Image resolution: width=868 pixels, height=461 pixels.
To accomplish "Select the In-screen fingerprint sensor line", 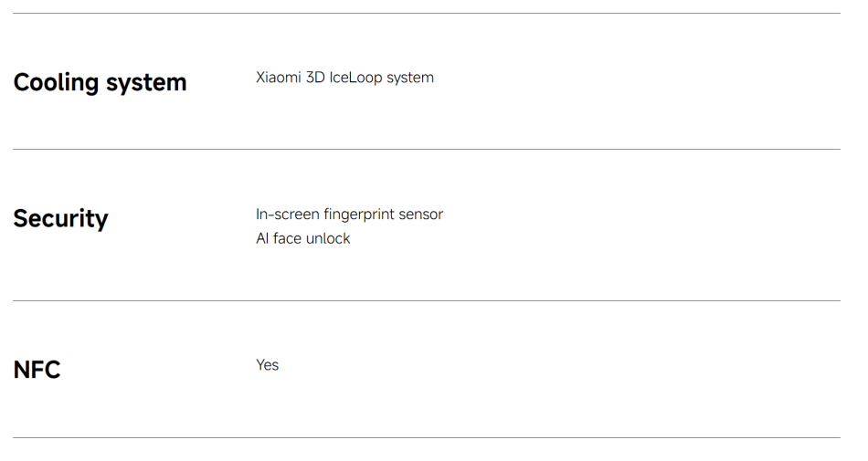I will click(349, 214).
